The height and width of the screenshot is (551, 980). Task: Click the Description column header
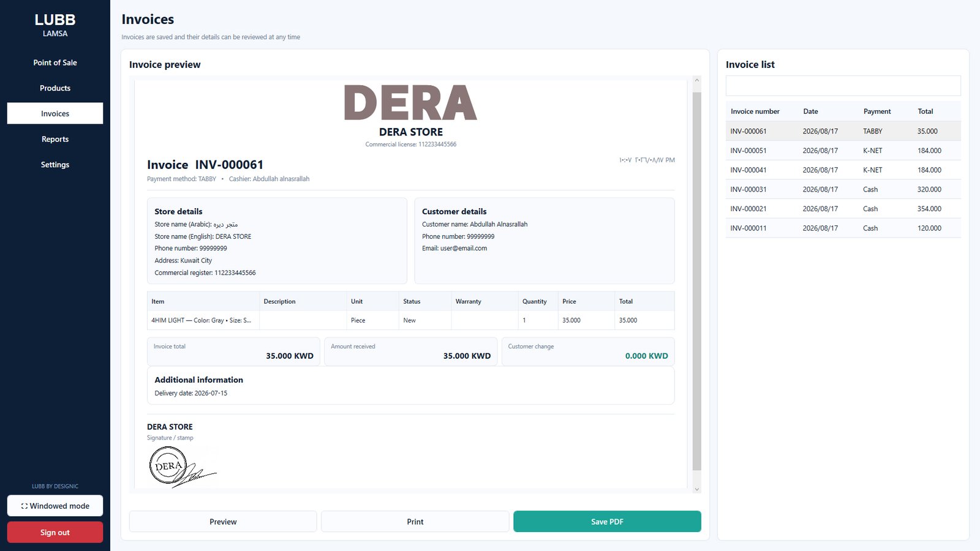click(x=279, y=301)
